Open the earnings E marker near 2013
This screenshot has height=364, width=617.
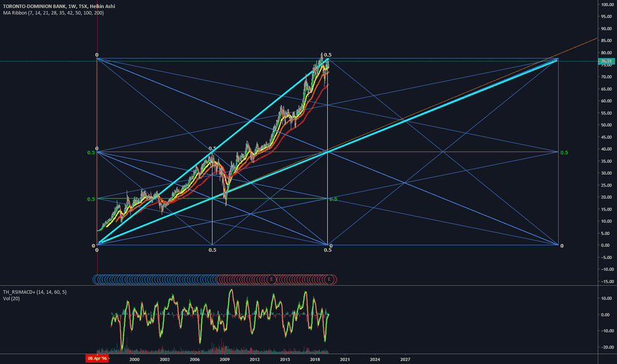pos(271,279)
